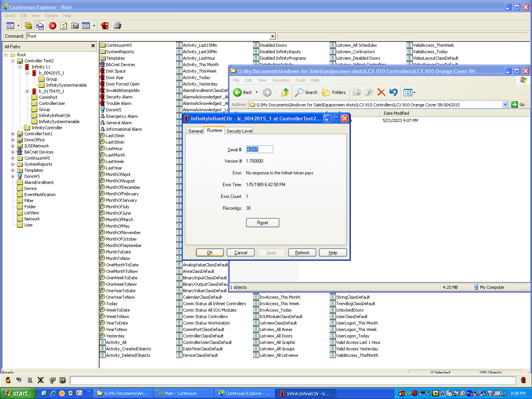The image size is (532, 399).
Task: Open the explorer view icon dropdown arrow
Action: pos(18,26)
